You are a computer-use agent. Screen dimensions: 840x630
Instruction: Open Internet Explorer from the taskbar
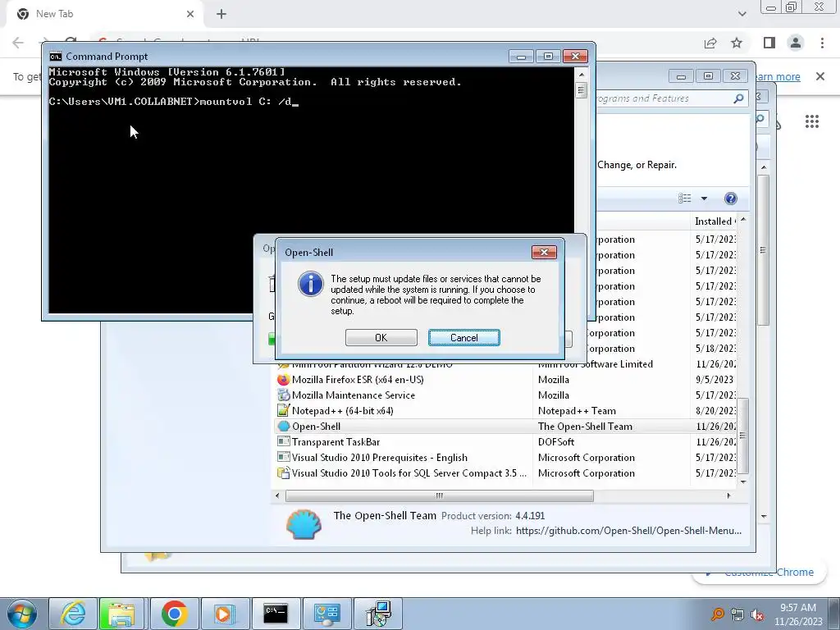(x=73, y=614)
